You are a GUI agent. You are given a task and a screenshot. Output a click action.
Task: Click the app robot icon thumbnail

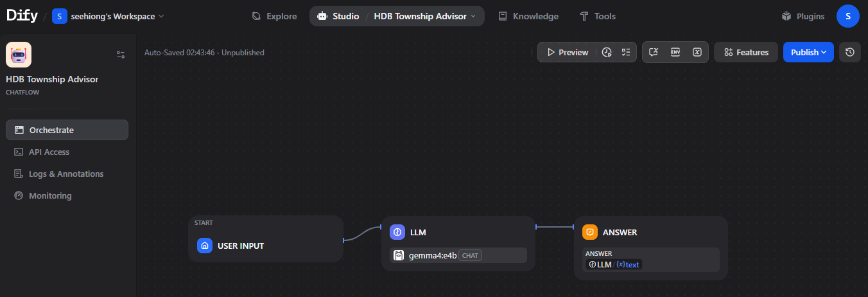[19, 55]
